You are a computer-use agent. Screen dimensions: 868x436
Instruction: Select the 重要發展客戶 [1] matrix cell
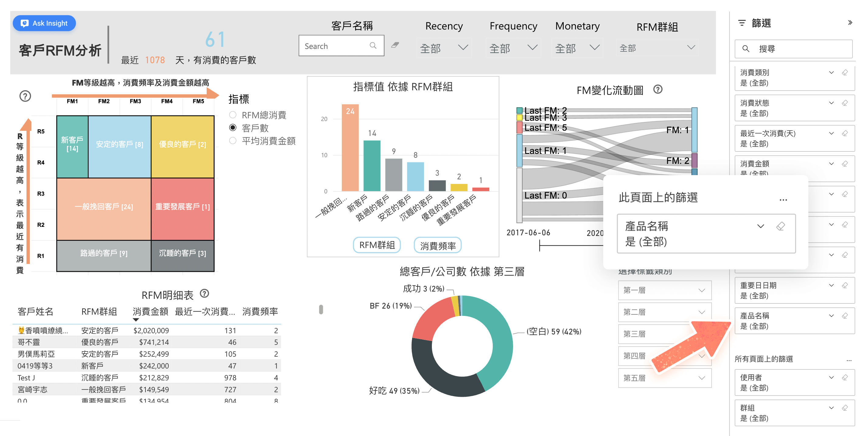tap(183, 209)
